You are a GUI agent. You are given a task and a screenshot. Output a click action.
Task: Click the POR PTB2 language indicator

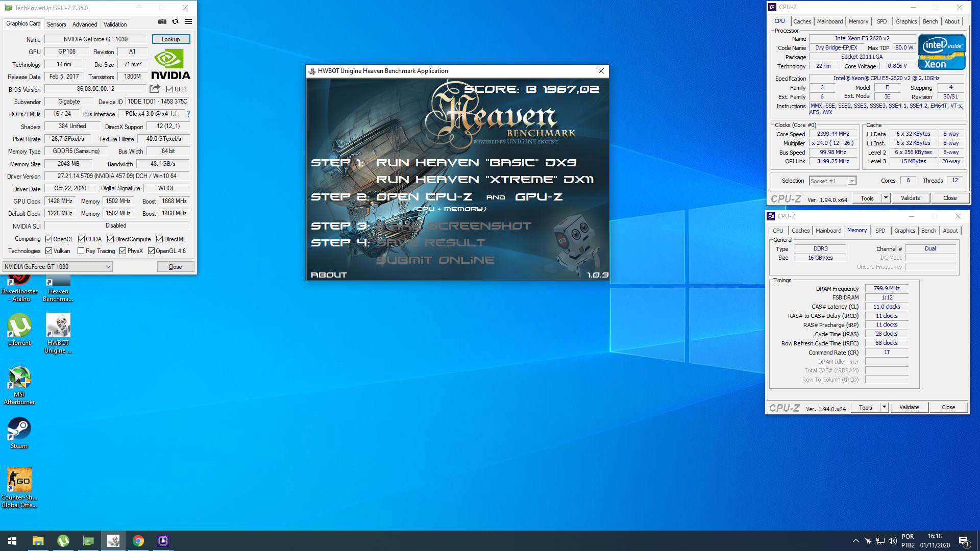pyautogui.click(x=908, y=541)
